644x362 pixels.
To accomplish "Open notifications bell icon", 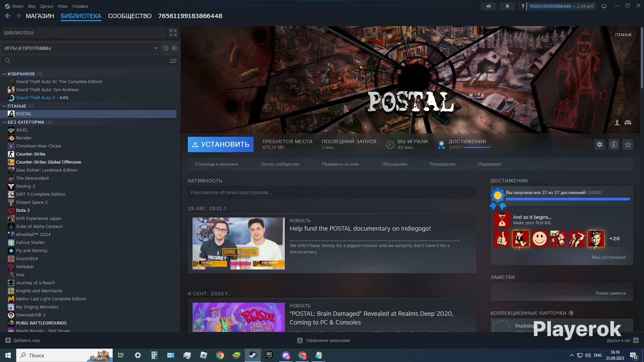I will click(507, 6).
